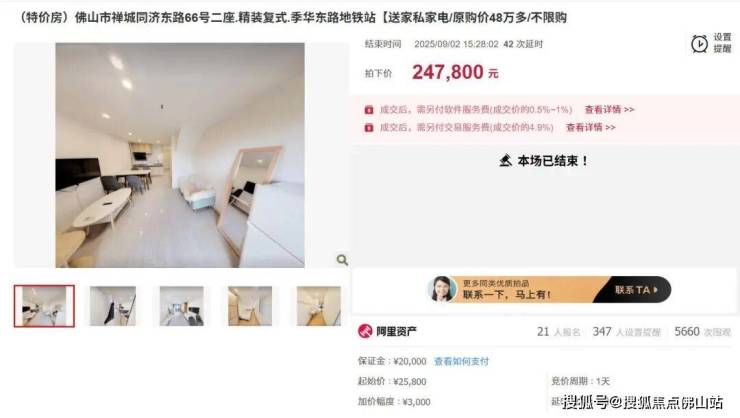
Task: Click the agent avatar in banner
Action: pos(442,289)
